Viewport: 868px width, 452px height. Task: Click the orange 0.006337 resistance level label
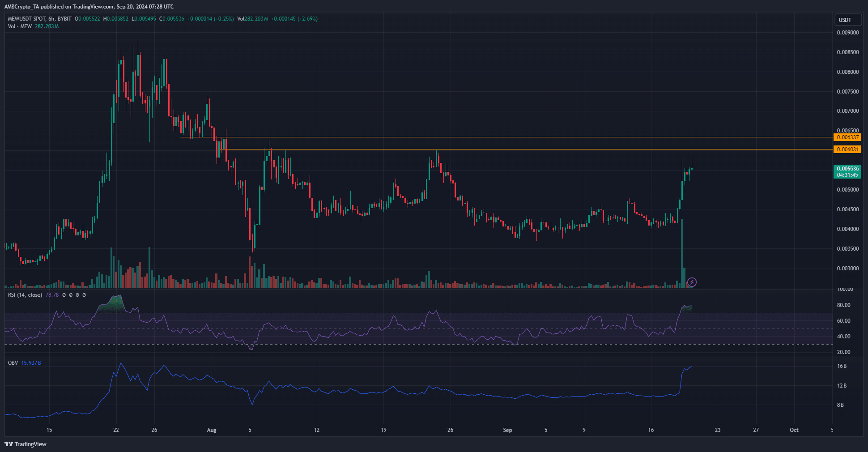848,137
